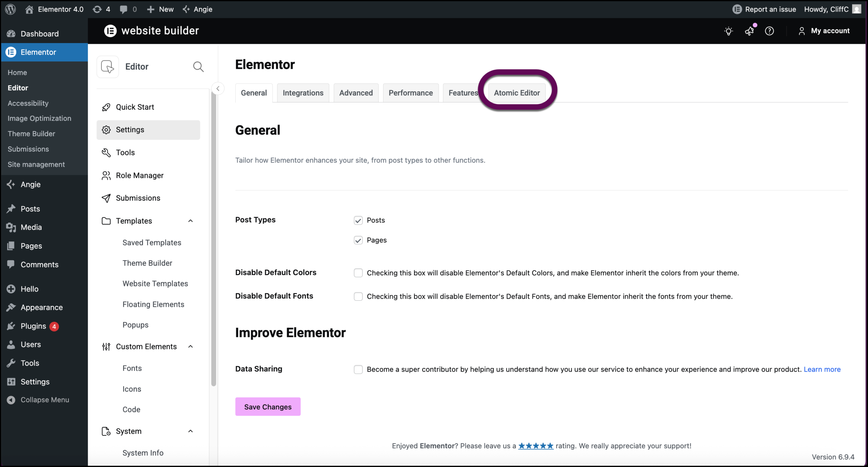
Task: Open the editor panel search
Action: tap(198, 67)
